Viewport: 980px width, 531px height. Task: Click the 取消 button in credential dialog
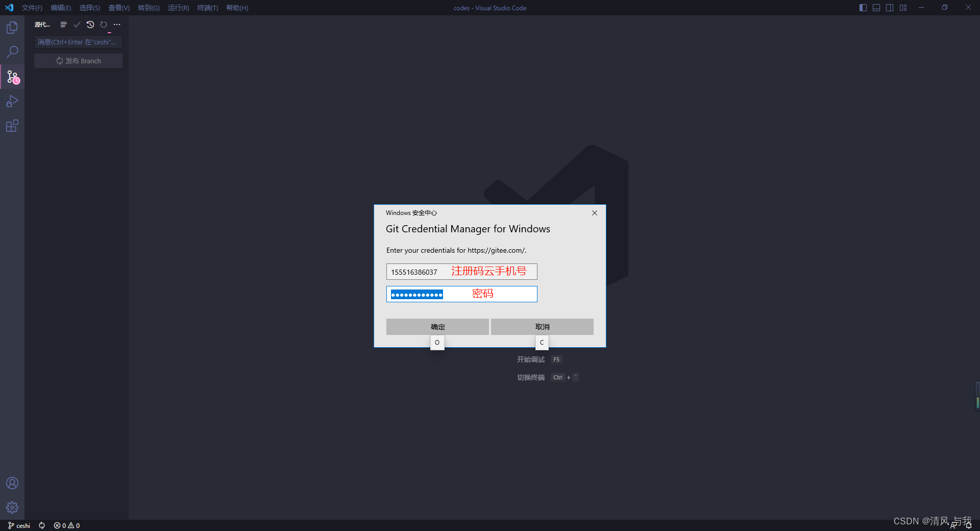[x=542, y=327]
